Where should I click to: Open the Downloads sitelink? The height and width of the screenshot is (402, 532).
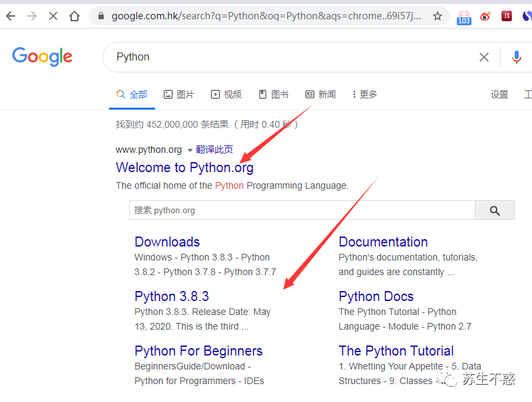[167, 242]
